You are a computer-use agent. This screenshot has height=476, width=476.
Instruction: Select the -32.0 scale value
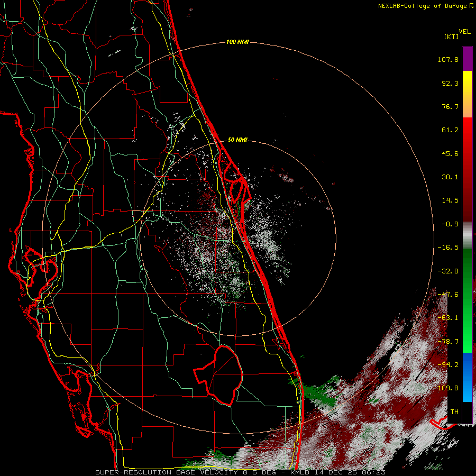[448, 271]
